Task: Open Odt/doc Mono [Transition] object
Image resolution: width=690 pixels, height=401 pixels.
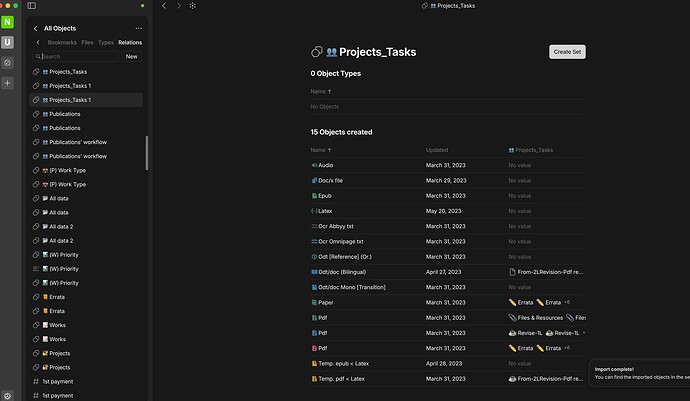Action: pos(352,287)
